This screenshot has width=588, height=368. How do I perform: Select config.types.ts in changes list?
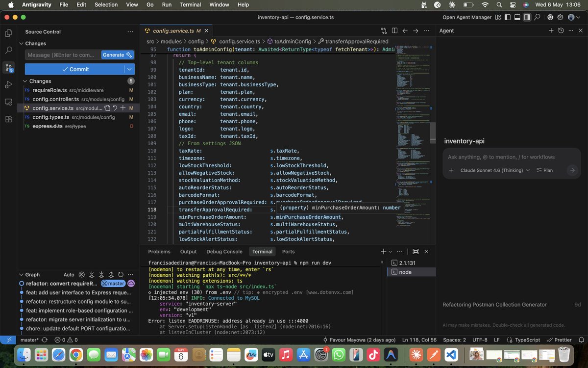click(x=78, y=117)
